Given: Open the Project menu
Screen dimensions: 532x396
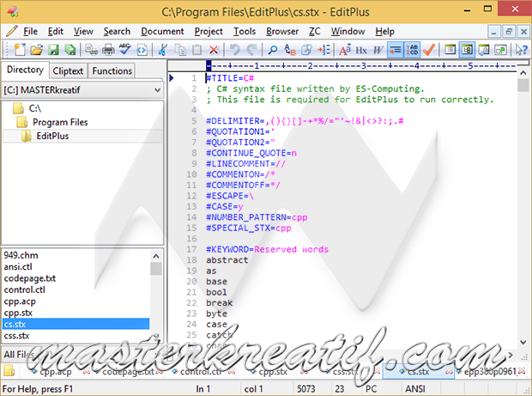Looking at the screenshot, I should (209, 31).
